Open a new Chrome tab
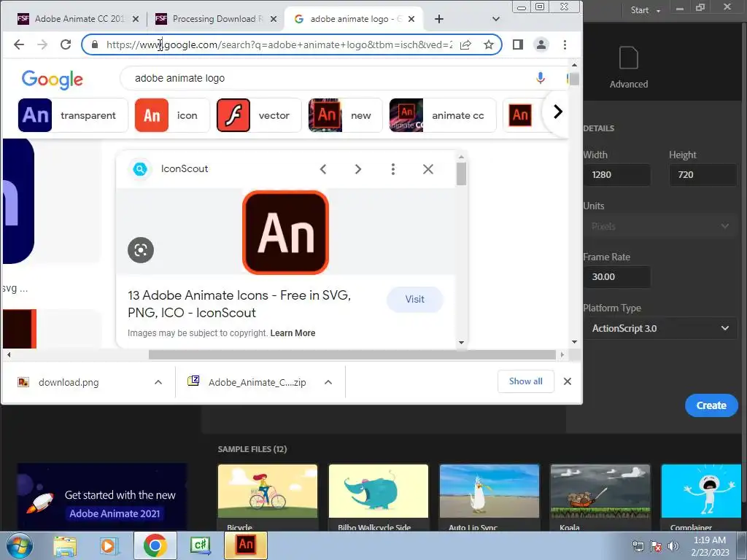The height and width of the screenshot is (560, 747). 439,19
